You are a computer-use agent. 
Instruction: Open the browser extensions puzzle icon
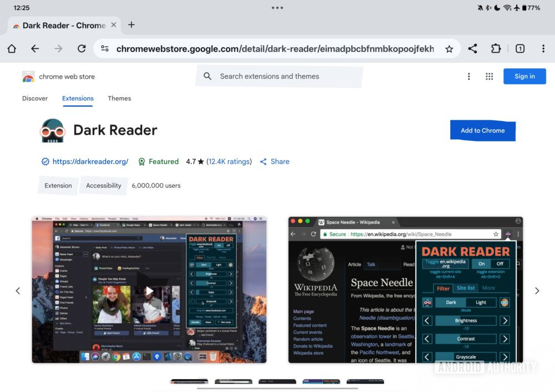pos(496,49)
